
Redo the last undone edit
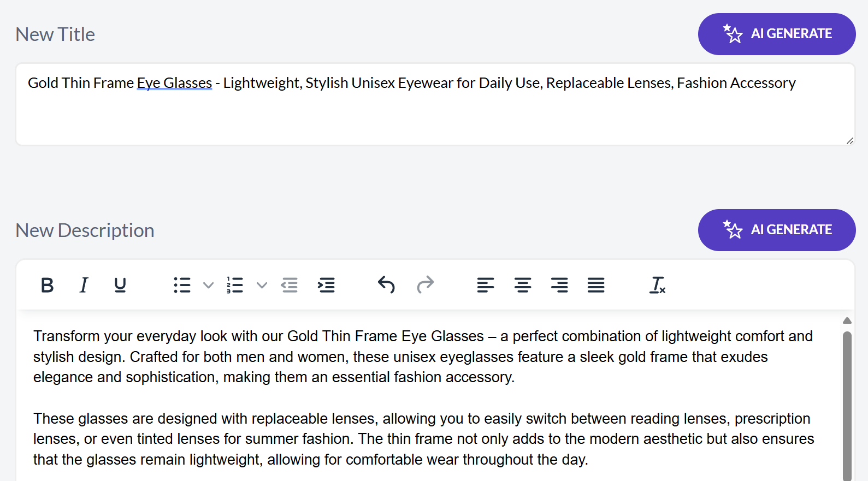point(425,285)
